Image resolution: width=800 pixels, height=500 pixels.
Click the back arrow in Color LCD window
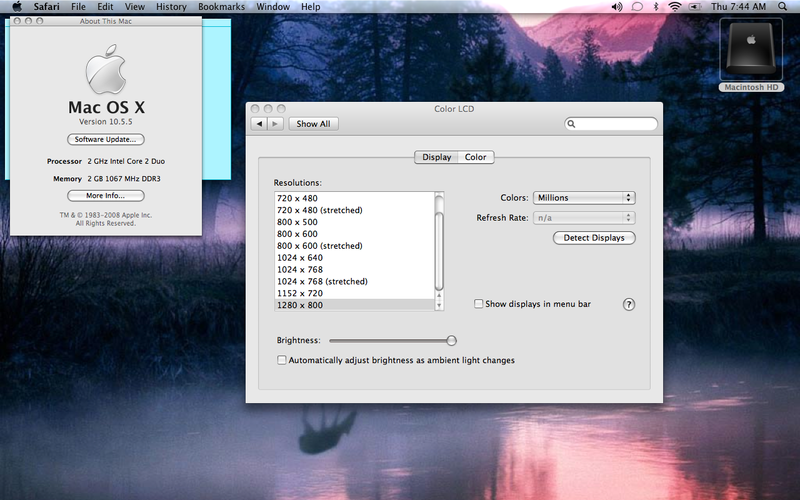(259, 123)
